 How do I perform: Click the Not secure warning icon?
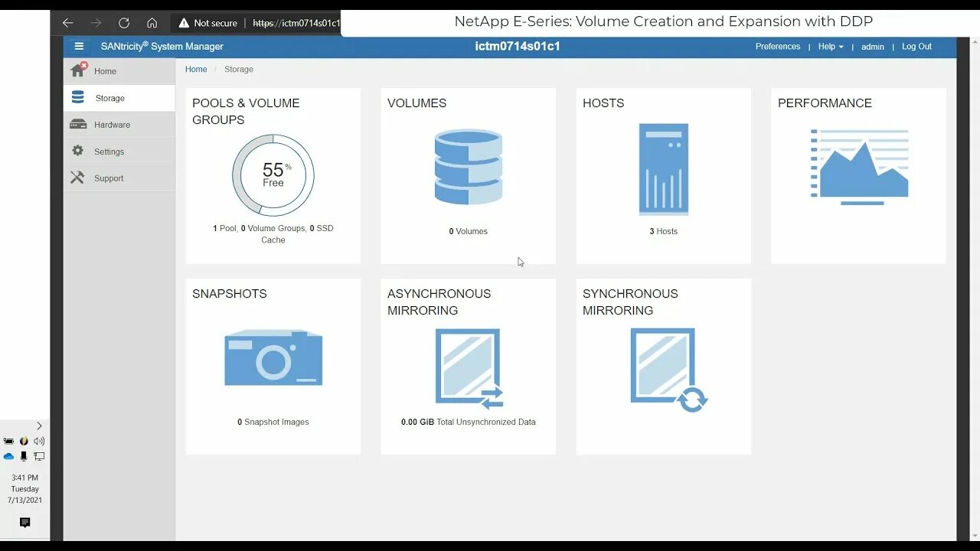coord(184,23)
